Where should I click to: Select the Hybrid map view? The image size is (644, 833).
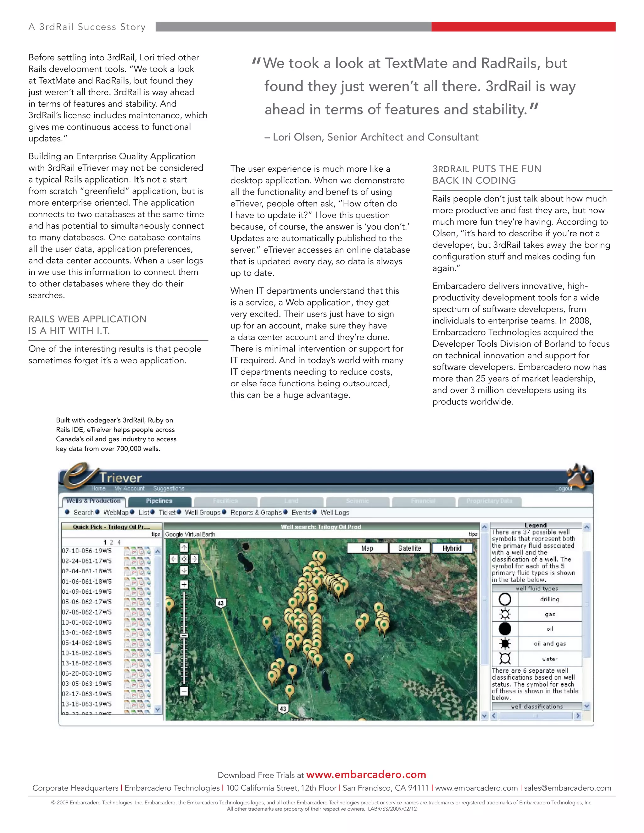pyautogui.click(x=452, y=548)
